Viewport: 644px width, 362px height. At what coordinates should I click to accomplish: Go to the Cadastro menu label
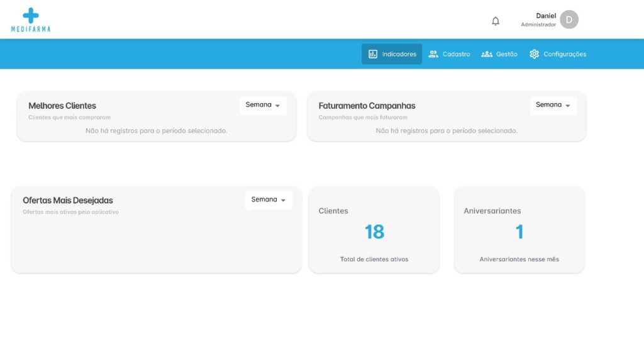[x=456, y=54]
